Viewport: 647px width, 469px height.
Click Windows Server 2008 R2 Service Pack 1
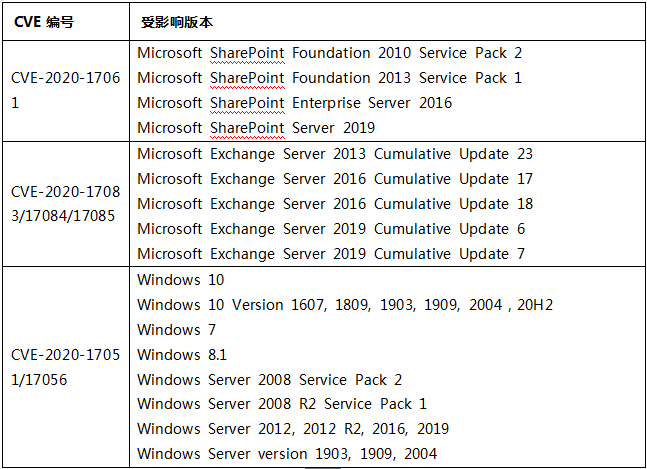tap(282, 404)
